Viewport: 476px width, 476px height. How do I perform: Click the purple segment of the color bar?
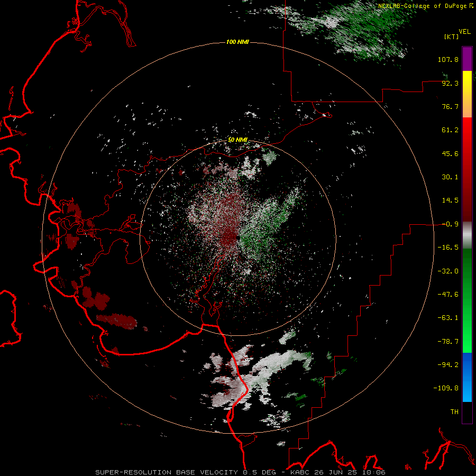pyautogui.click(x=467, y=59)
